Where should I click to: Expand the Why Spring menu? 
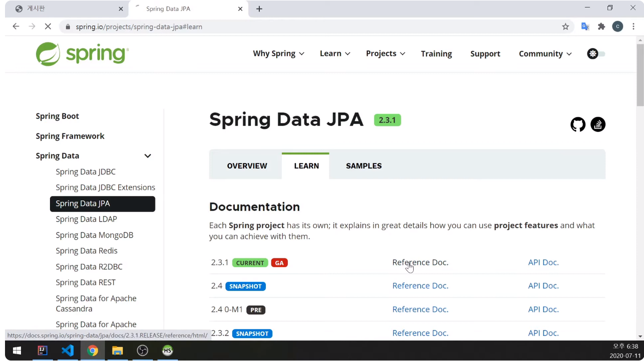click(x=279, y=53)
